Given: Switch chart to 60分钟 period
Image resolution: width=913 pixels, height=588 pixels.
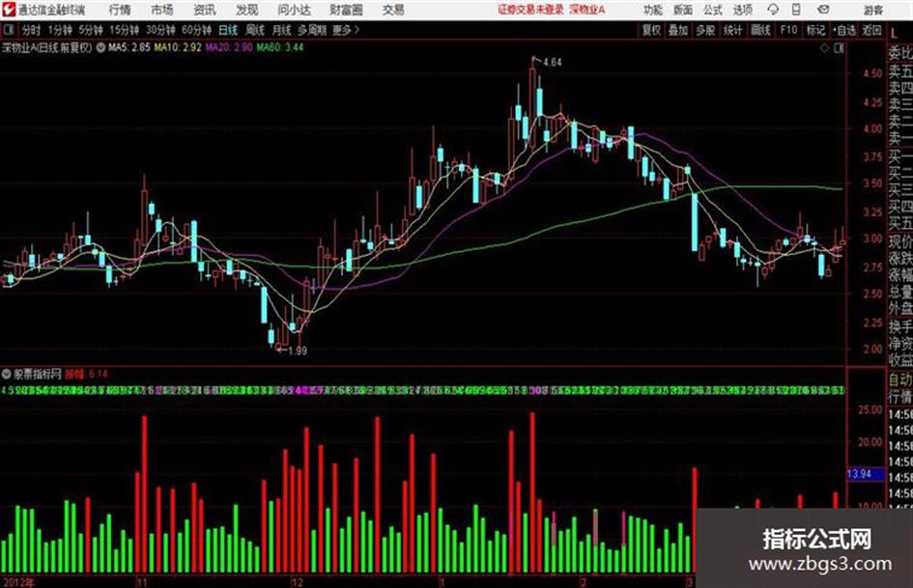Looking at the screenshot, I should [196, 30].
